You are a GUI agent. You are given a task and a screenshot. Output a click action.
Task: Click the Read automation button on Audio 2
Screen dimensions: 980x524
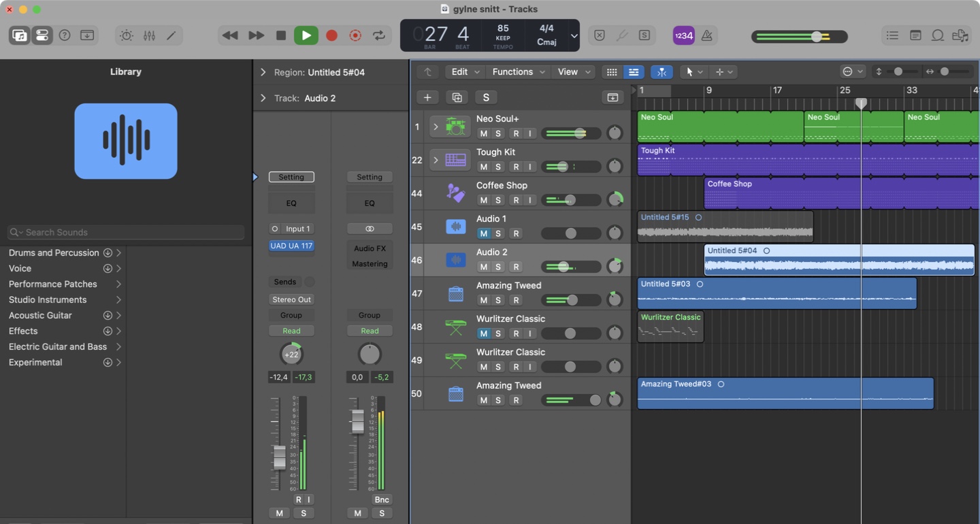291,331
